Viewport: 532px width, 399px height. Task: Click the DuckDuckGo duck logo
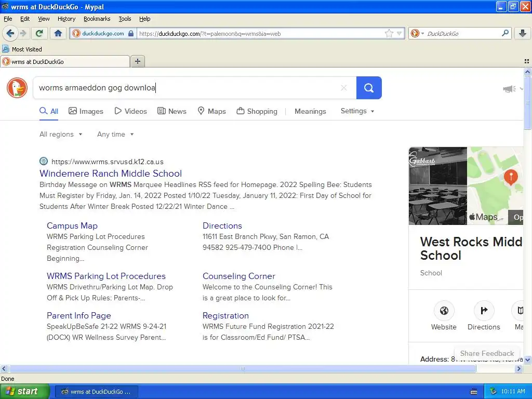(17, 88)
